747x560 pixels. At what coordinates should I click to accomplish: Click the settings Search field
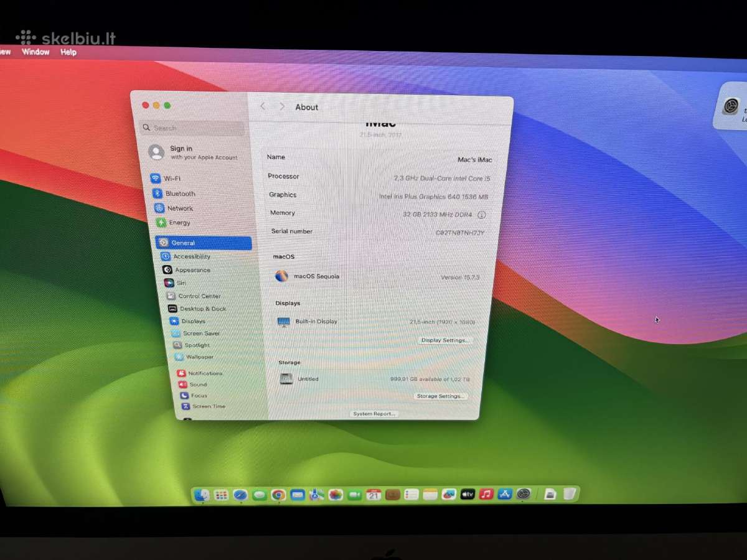coord(192,128)
